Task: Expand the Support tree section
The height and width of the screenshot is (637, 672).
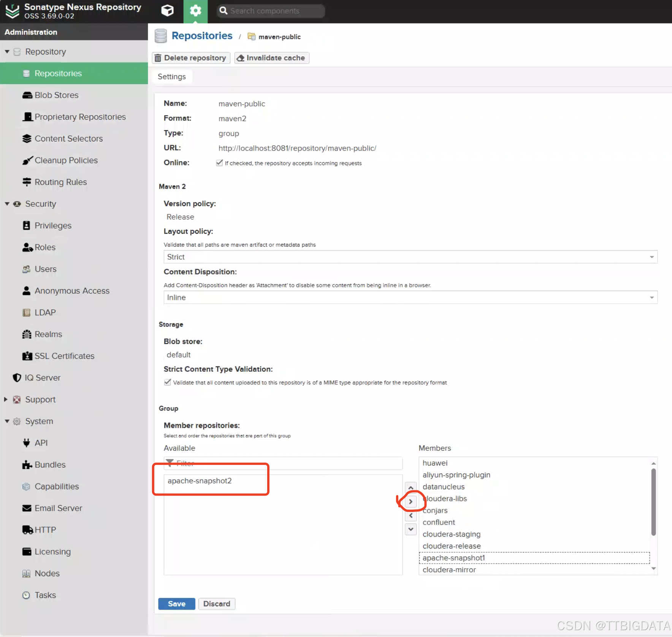Action: (6, 399)
